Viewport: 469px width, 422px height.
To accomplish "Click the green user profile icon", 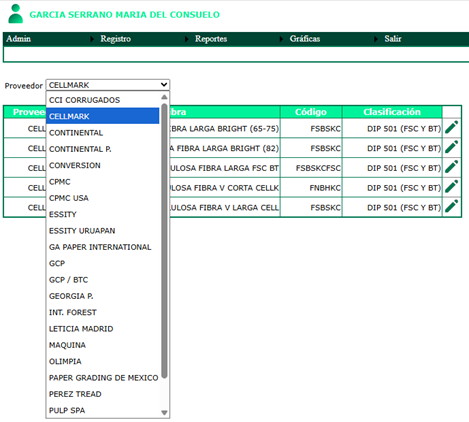I will 15,14.
